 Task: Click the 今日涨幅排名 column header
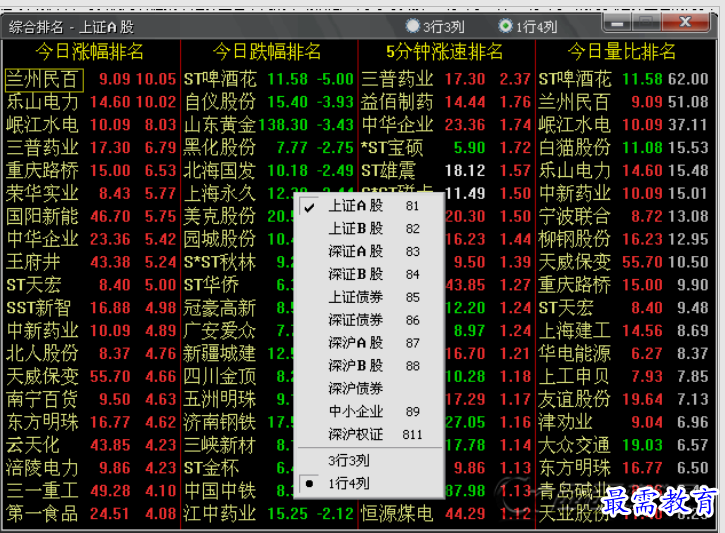coord(90,52)
